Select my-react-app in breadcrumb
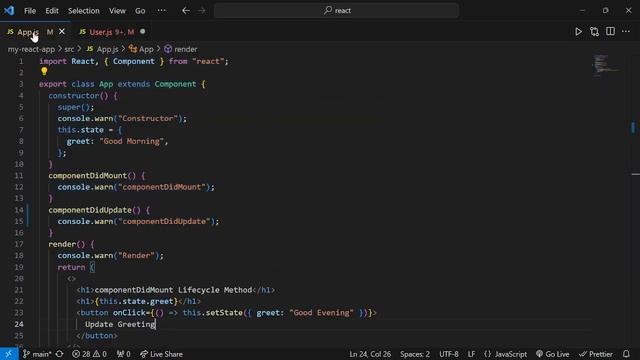 click(31, 49)
